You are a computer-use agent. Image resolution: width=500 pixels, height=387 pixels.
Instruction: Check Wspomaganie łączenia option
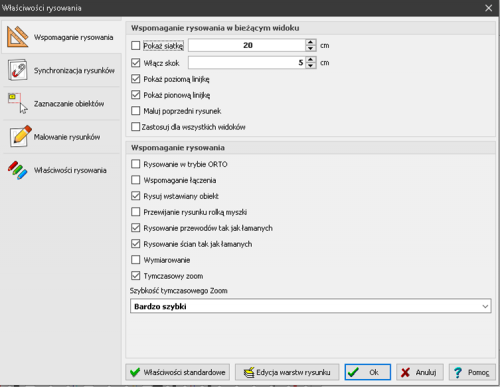coord(135,180)
